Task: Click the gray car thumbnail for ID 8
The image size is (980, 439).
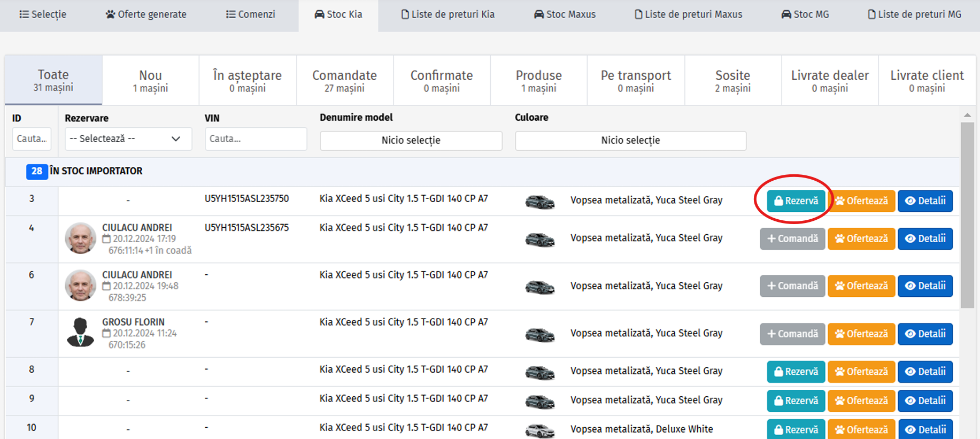Action: (x=540, y=372)
